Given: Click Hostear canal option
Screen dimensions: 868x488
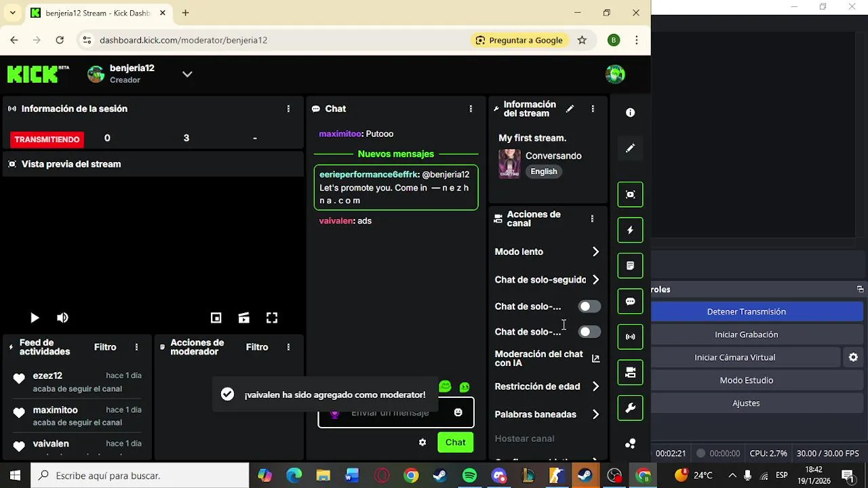Looking at the screenshot, I should 524,439.
